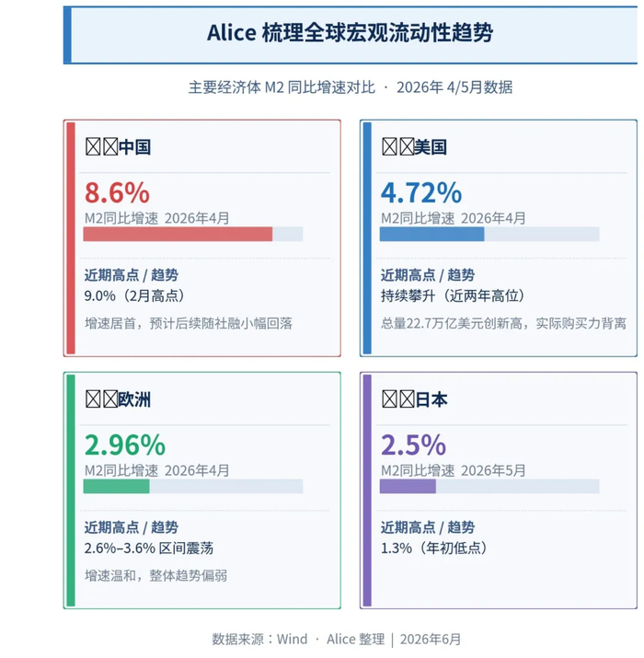
Task: Select the blue US M2 progress bar
Action: tap(489, 234)
